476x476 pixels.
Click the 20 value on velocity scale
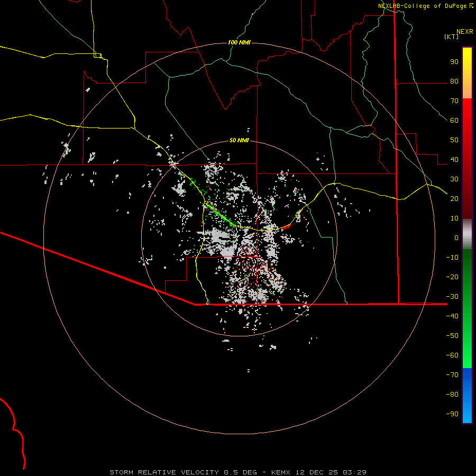tap(454, 198)
